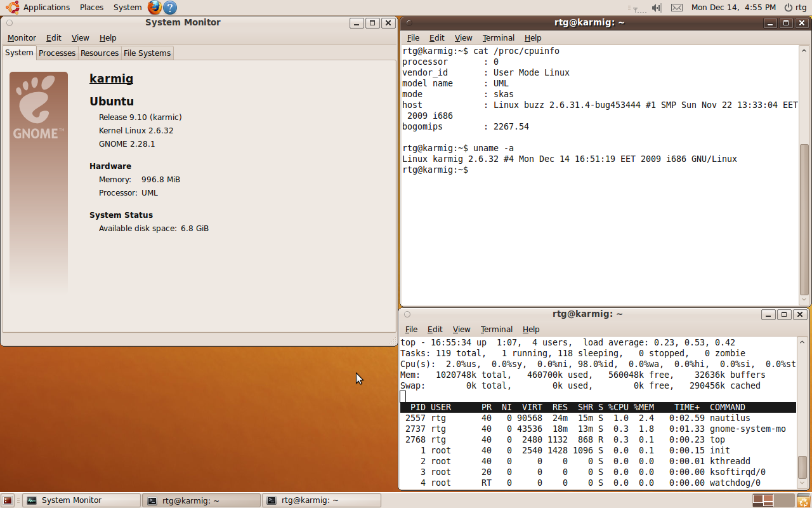This screenshot has width=812, height=508.
Task: Open System Monitor window menu circle icon
Action: (x=10, y=23)
